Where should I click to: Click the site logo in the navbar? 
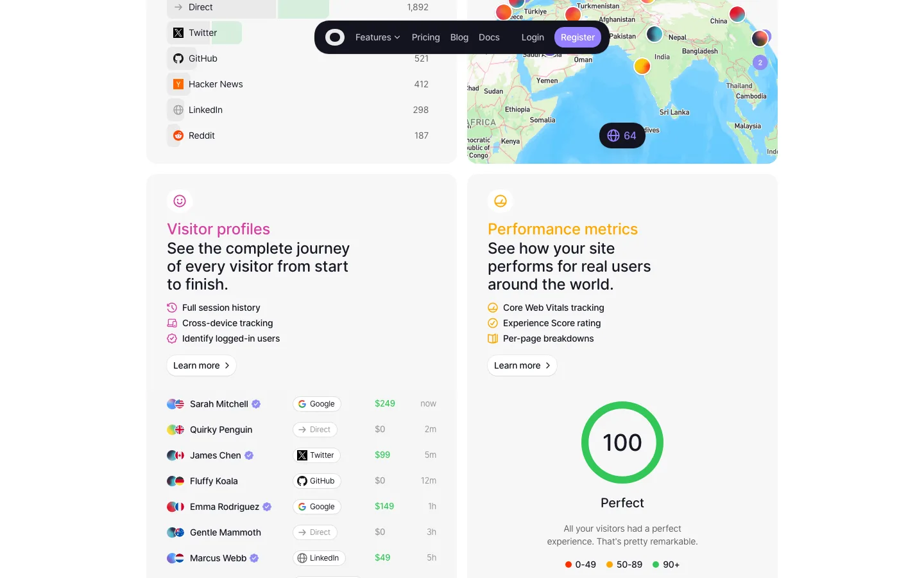click(335, 37)
